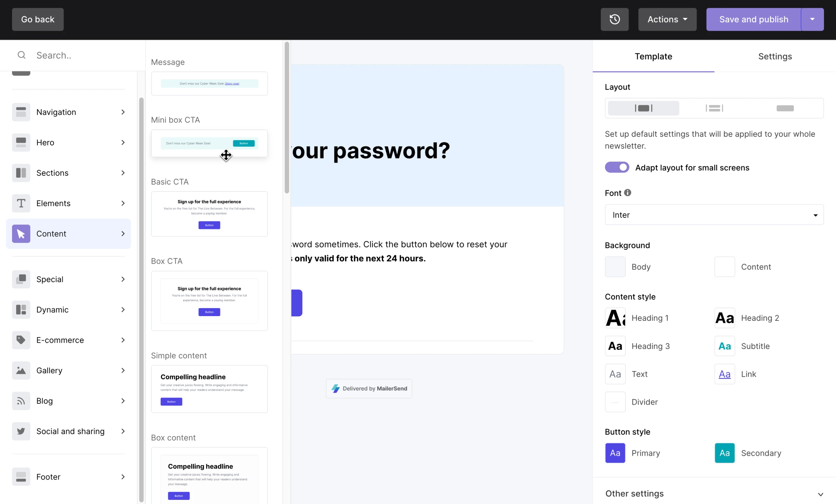Switch to the Settings tab
This screenshot has height=504, width=836.
click(x=775, y=56)
